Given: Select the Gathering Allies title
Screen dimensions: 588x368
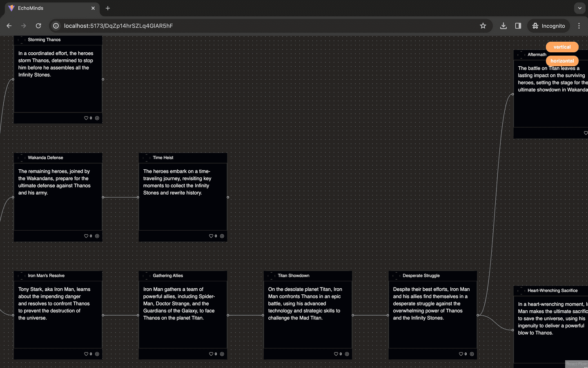Looking at the screenshot, I should [x=168, y=276].
